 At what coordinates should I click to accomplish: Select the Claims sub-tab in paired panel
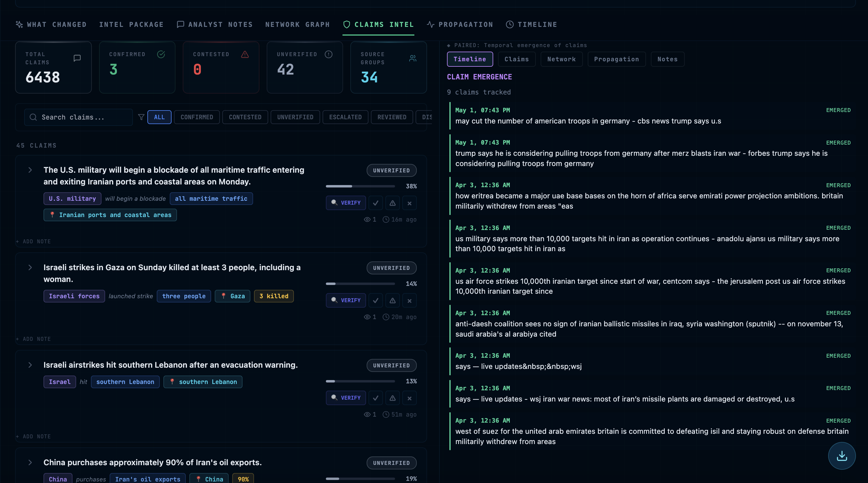516,59
